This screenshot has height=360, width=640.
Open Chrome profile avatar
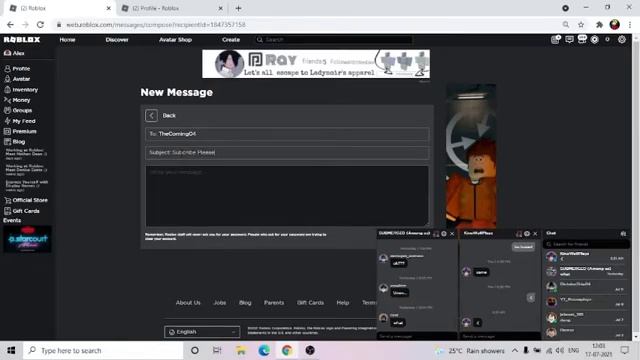click(x=615, y=24)
